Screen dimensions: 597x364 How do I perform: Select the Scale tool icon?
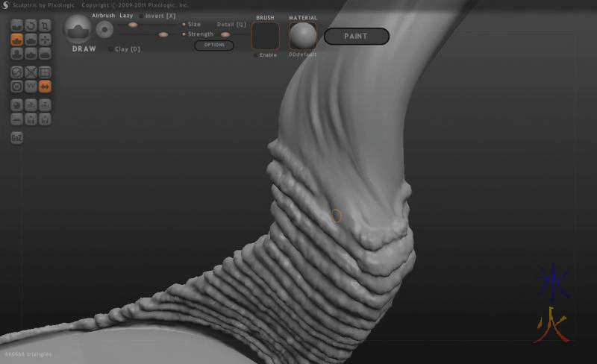tap(45, 25)
